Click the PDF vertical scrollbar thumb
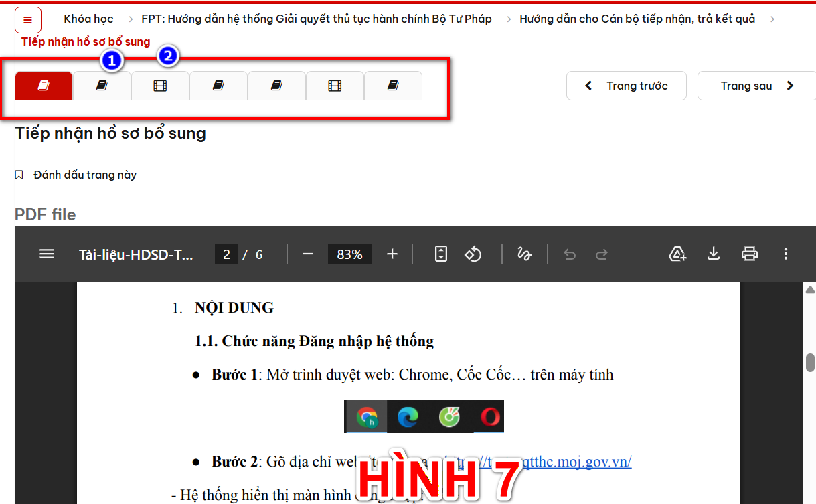The height and width of the screenshot is (504, 816). coord(810,362)
